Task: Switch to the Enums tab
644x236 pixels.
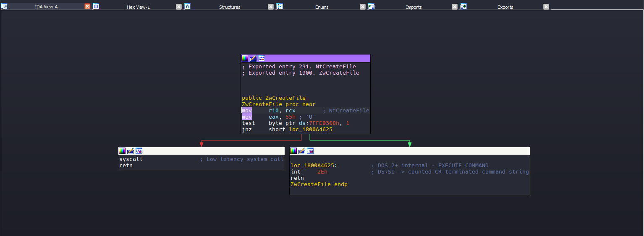Action: pos(322,7)
